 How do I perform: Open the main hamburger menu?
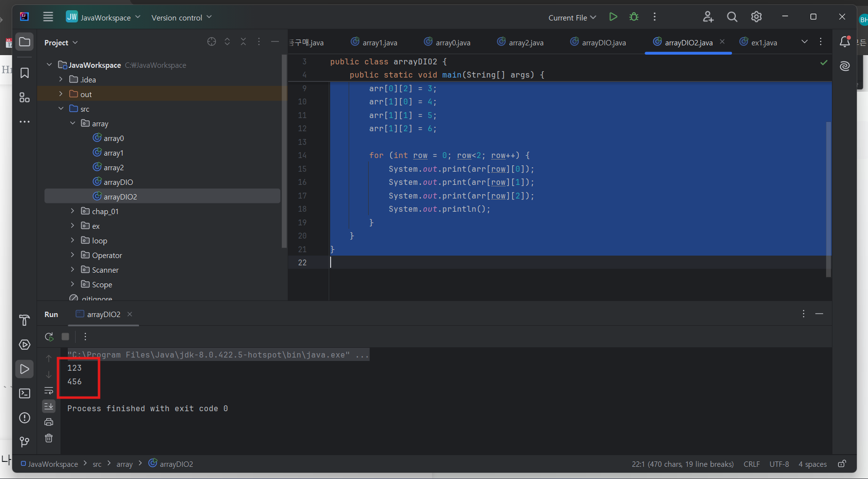tap(48, 17)
